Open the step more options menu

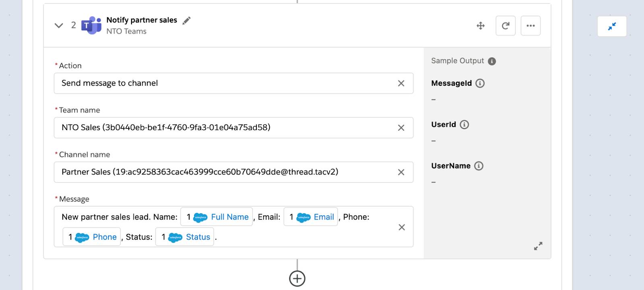pos(530,26)
